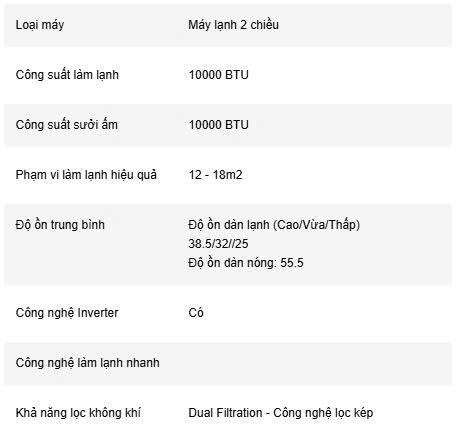Click the gray 'Độ ồn trung bình' row background
The image size is (456, 441).
(x=228, y=244)
